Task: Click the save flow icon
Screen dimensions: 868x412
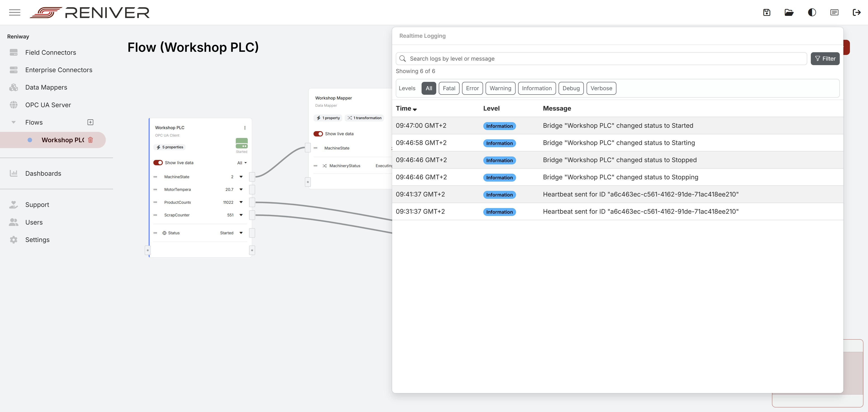Action: pos(767,12)
